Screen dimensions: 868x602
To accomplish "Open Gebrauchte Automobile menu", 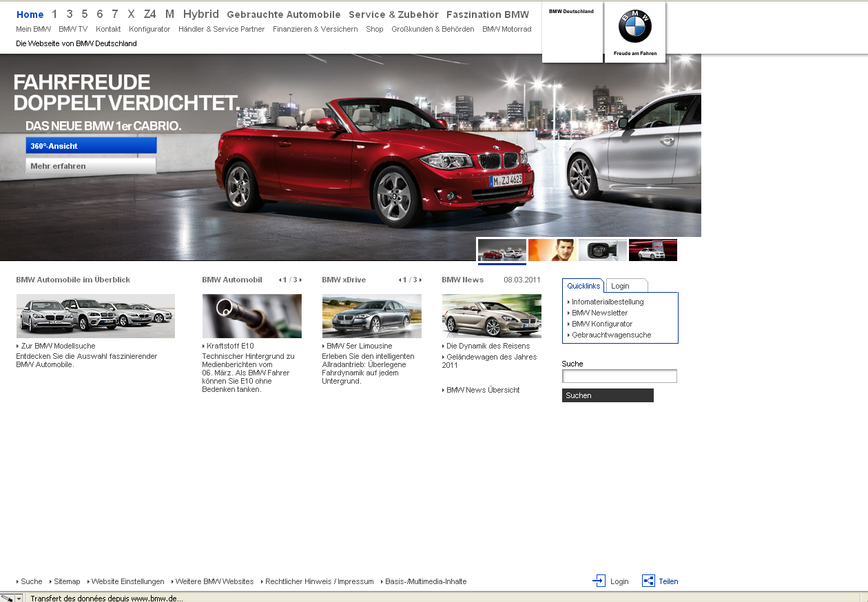I will pos(284,14).
